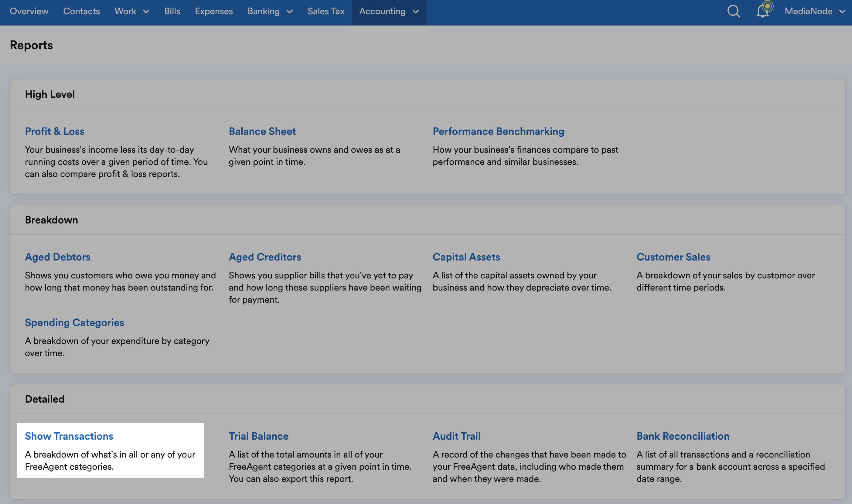This screenshot has height=504, width=852.
Task: Open the Profit & Loss report
Action: point(54,131)
